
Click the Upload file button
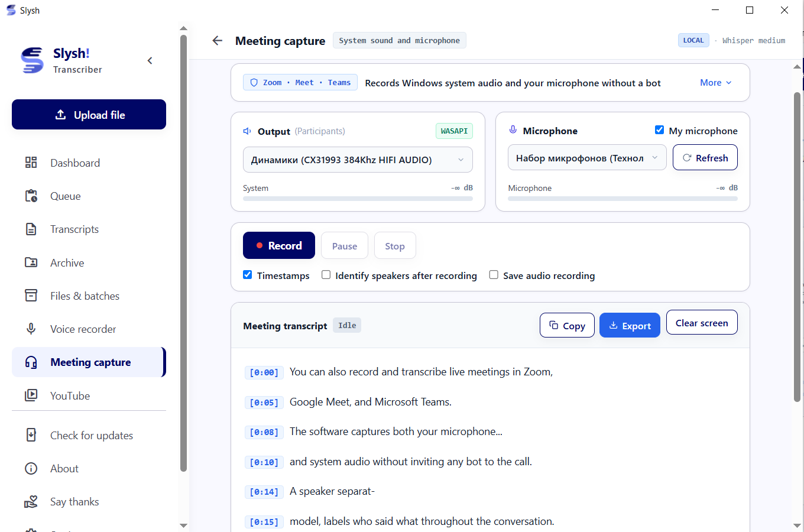click(x=89, y=115)
